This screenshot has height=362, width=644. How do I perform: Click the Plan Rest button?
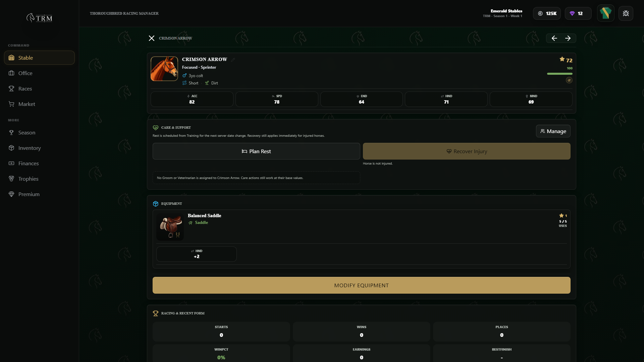(256, 151)
